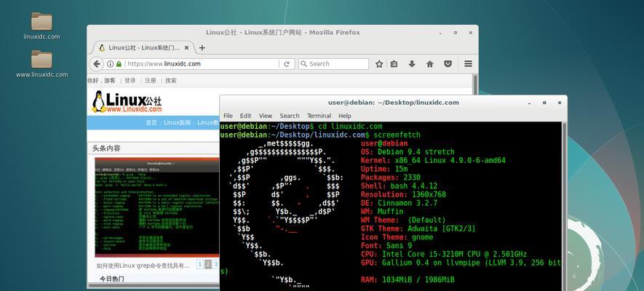Click the 头条内容 section heading

click(106, 148)
